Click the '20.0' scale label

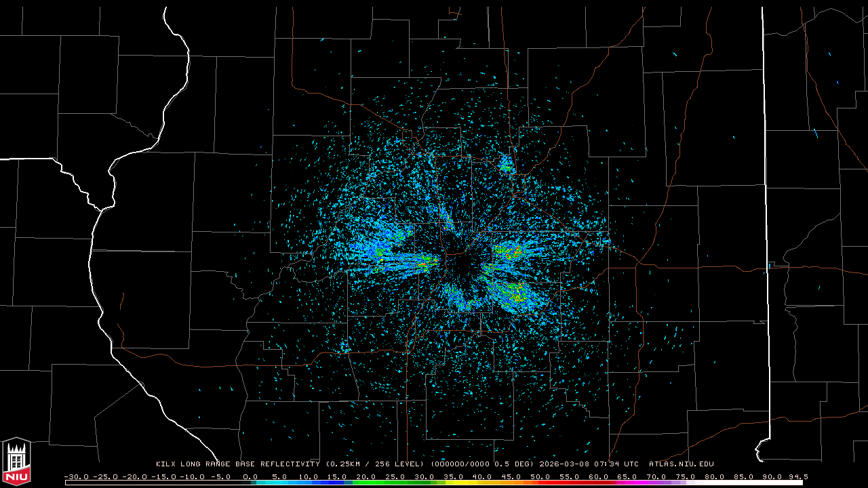[x=366, y=477]
